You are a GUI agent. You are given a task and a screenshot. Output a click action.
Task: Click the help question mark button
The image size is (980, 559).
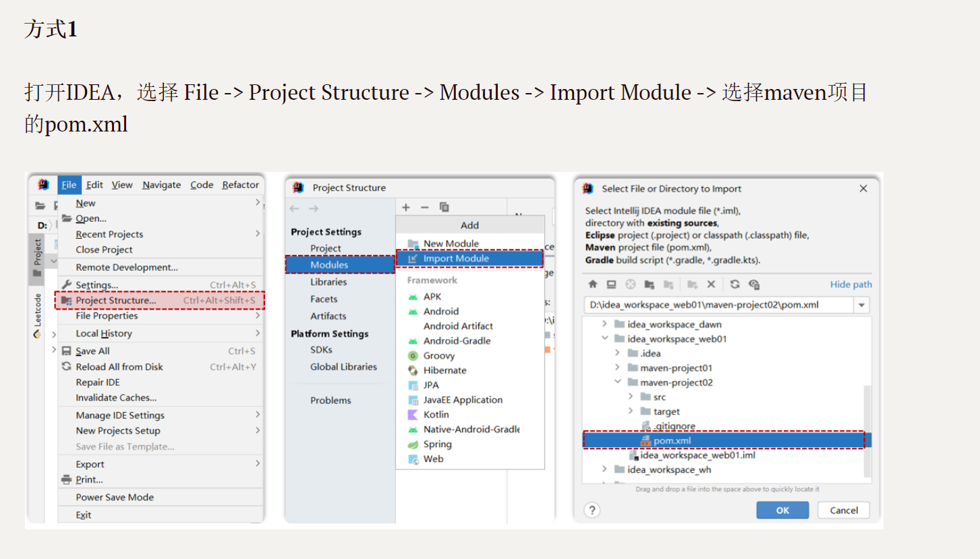point(592,510)
